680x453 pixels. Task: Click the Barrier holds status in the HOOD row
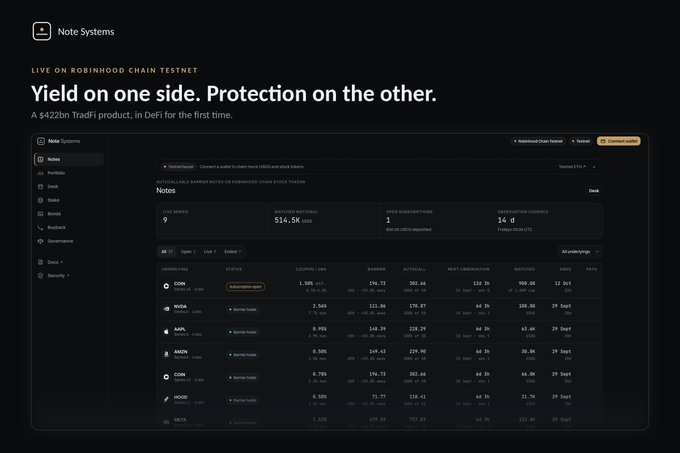pos(243,401)
